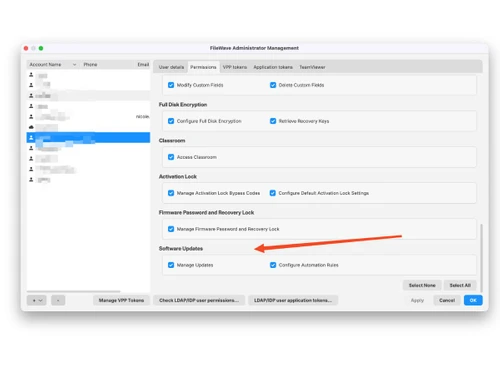This screenshot has height=375, width=500.
Task: Click the account list horizontal scrollbar
Action: [74, 291]
